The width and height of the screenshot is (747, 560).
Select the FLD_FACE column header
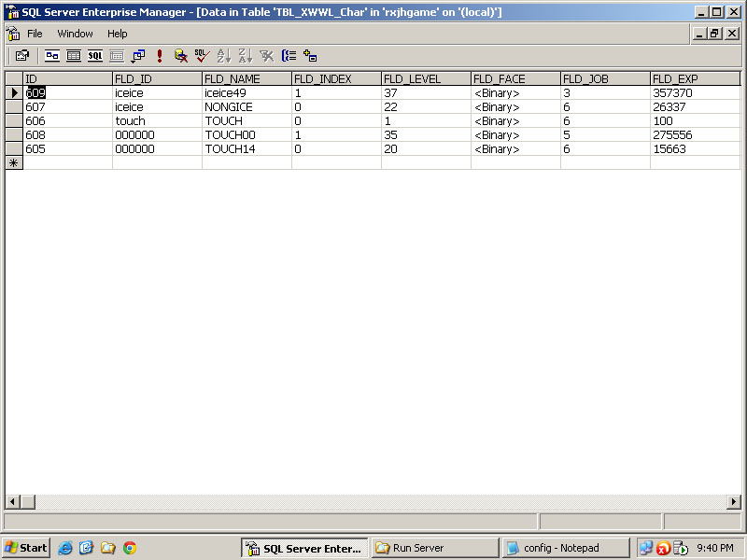[x=515, y=78]
